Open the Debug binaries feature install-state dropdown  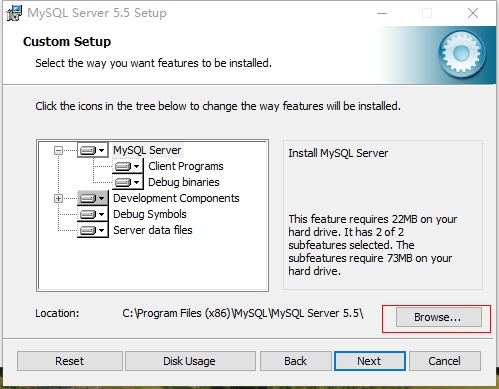(128, 182)
